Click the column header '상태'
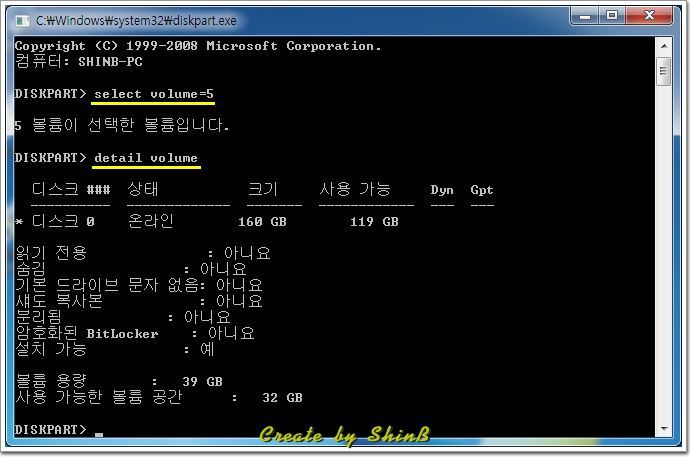 point(142,189)
